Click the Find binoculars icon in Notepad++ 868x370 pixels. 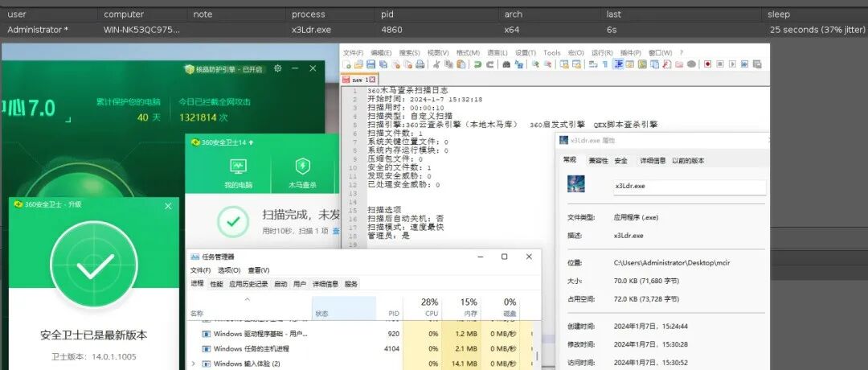[x=506, y=64]
